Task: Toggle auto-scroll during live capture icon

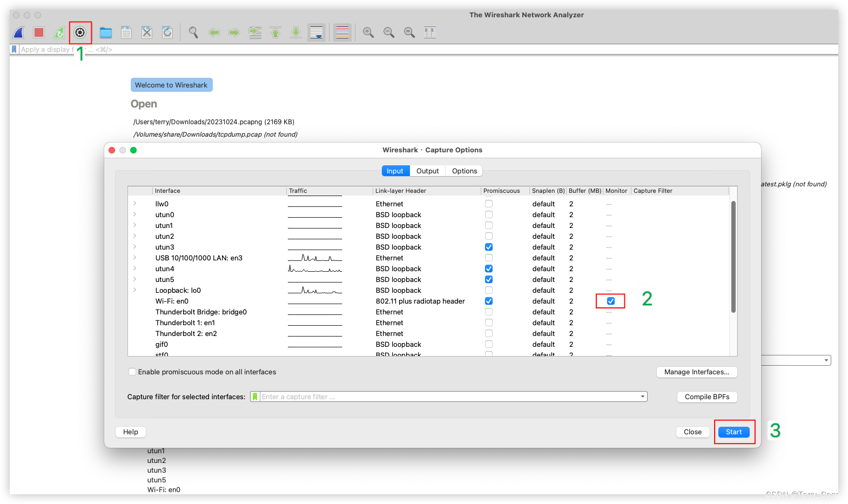Action: click(x=317, y=32)
